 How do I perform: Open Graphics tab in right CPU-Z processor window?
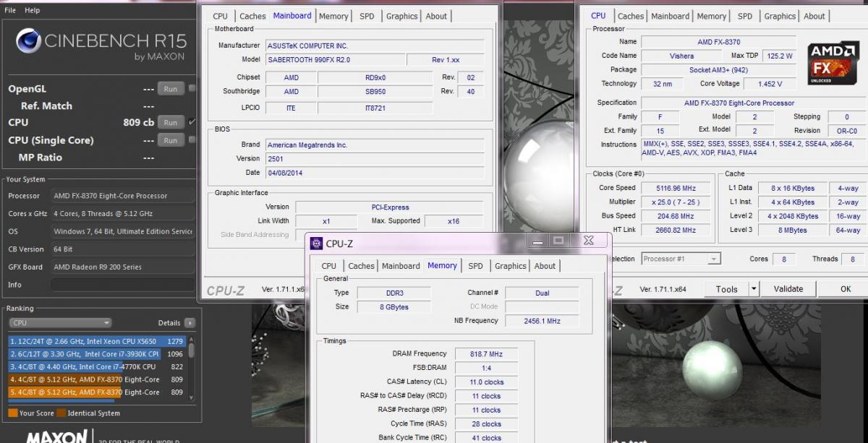[x=780, y=16]
